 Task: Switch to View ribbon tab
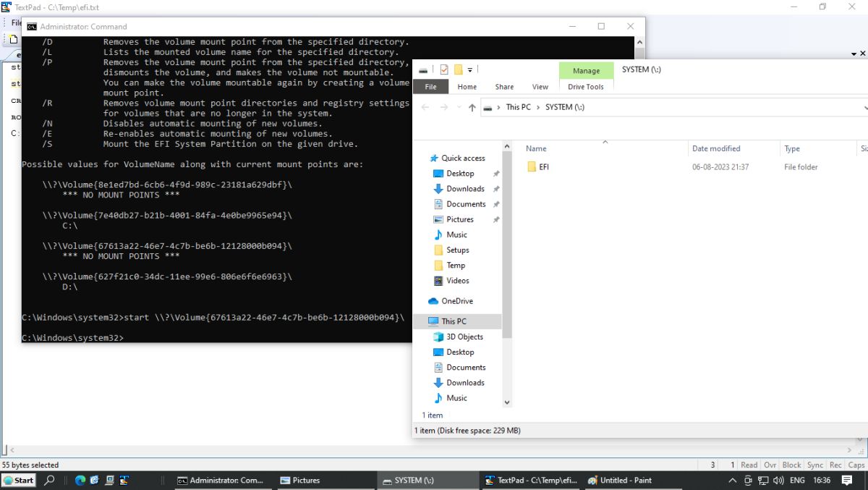(x=540, y=87)
